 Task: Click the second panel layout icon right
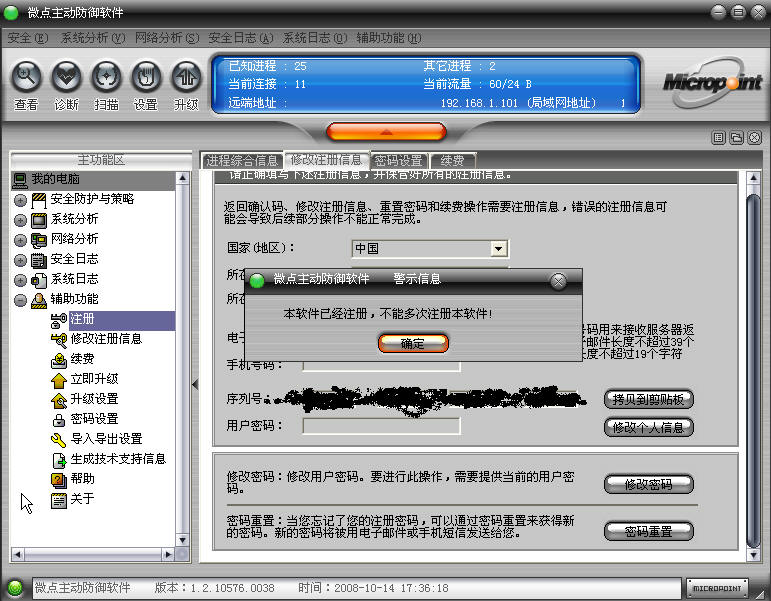[737, 138]
